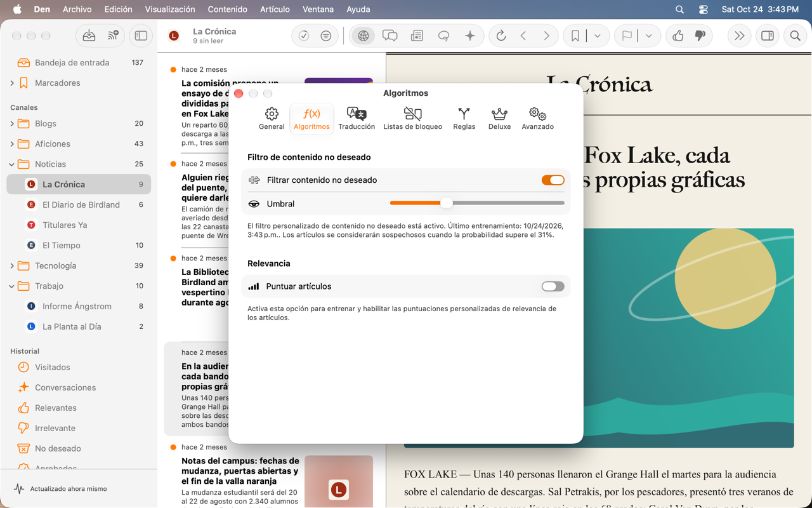Open the Visualización menu
This screenshot has height=508, width=812.
coord(170,10)
